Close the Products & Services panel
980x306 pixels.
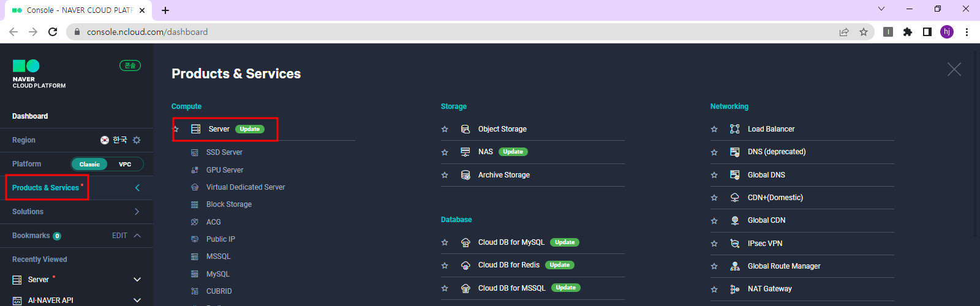coord(954,69)
